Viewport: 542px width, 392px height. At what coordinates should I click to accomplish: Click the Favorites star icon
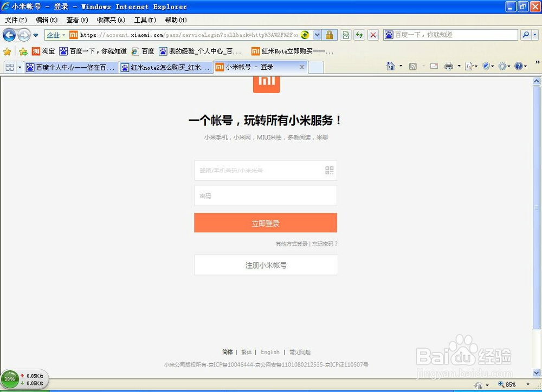[7, 51]
